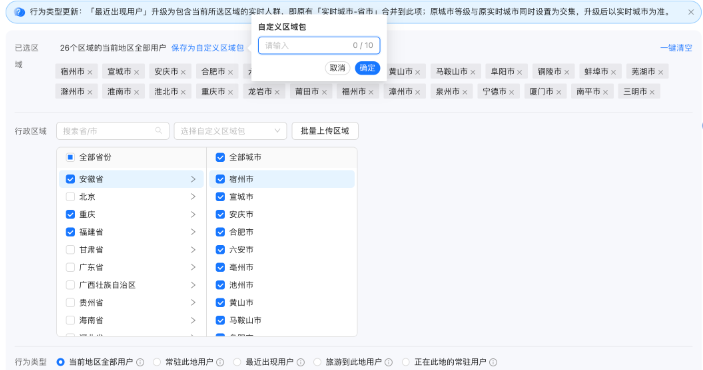Viewport: 703px width, 370px height.
Task: Remove the 泉州市 tag via its x
Action: [x=464, y=92]
